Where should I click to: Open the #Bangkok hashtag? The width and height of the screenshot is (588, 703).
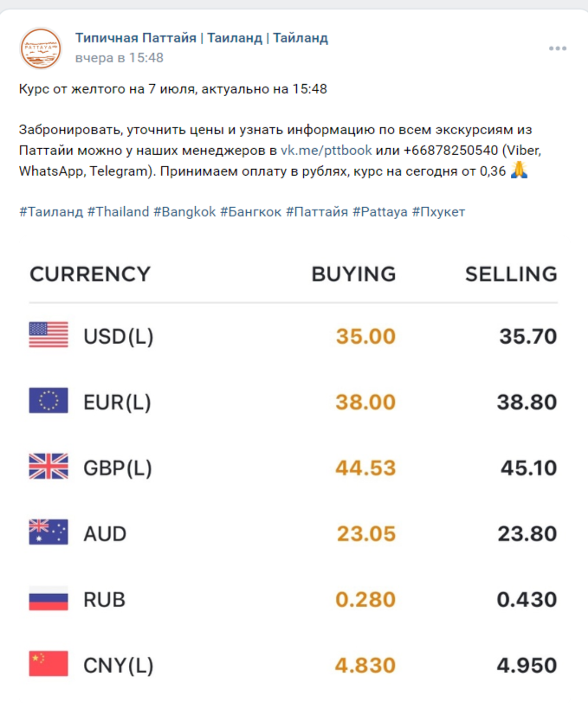pyautogui.click(x=184, y=211)
